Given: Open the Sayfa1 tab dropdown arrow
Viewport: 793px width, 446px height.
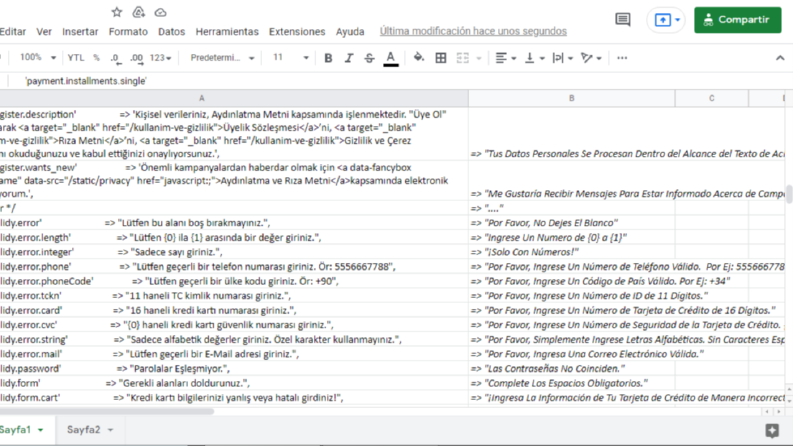Looking at the screenshot, I should click(x=40, y=430).
